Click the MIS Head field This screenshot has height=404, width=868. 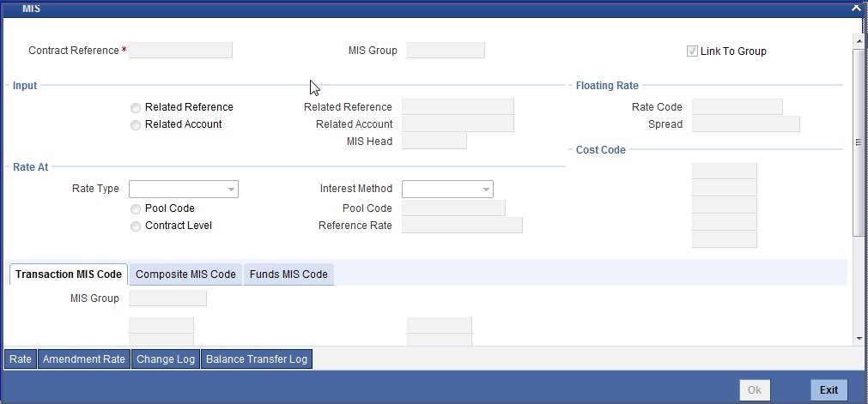click(x=434, y=142)
